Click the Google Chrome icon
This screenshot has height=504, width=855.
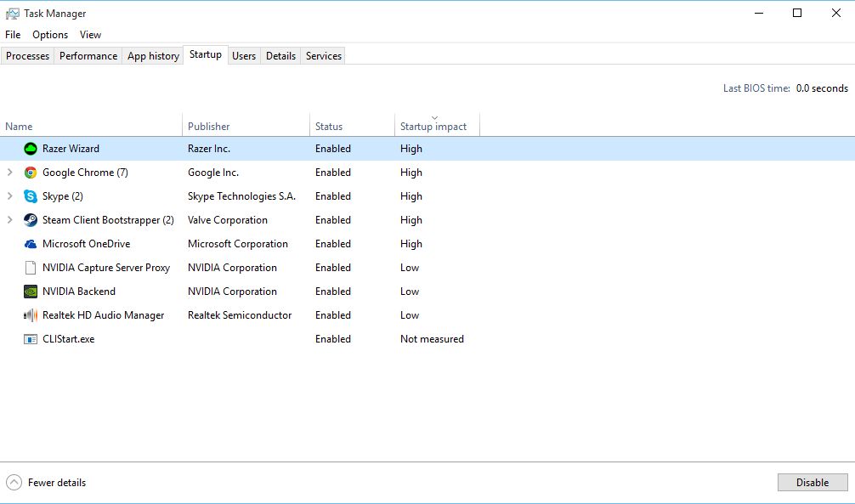[x=29, y=172]
